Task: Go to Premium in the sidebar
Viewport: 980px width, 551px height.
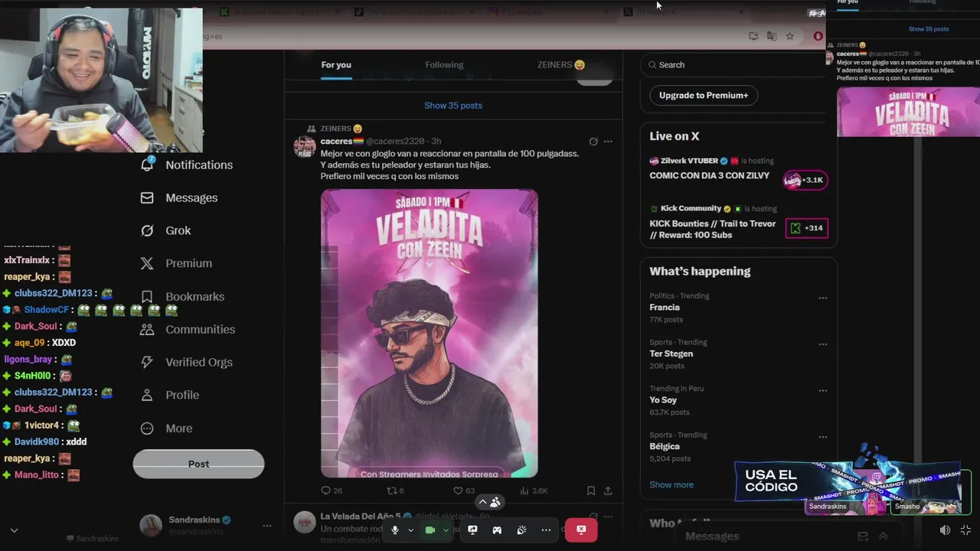Action: pos(176,263)
